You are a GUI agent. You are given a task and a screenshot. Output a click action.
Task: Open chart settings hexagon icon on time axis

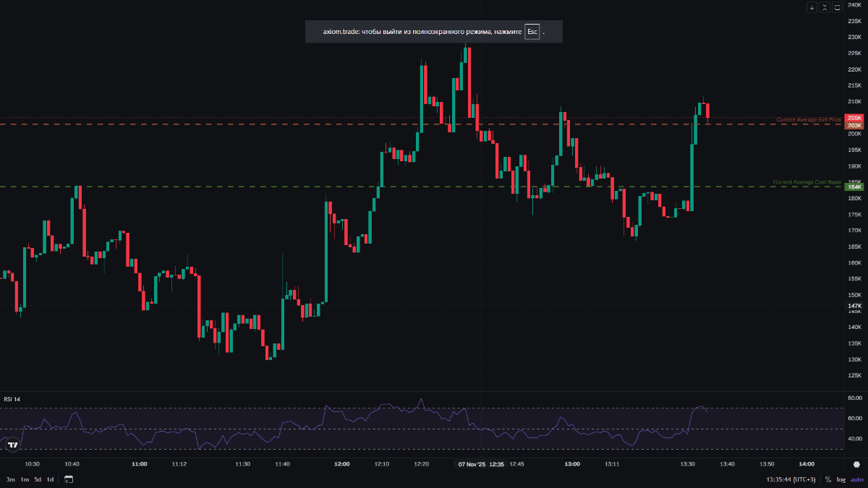[x=856, y=464]
